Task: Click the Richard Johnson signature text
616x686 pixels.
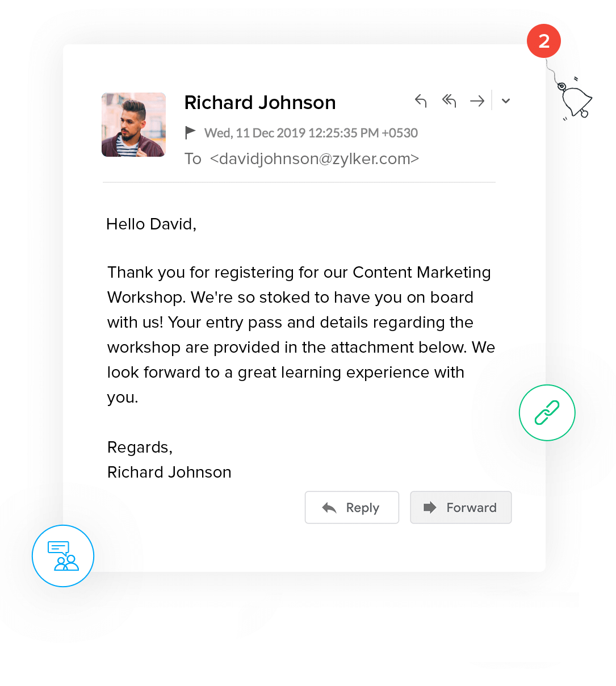Action: pos(169,472)
